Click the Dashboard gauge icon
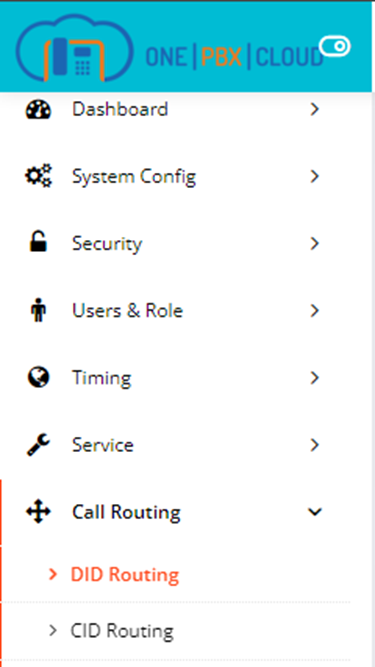 coord(38,109)
